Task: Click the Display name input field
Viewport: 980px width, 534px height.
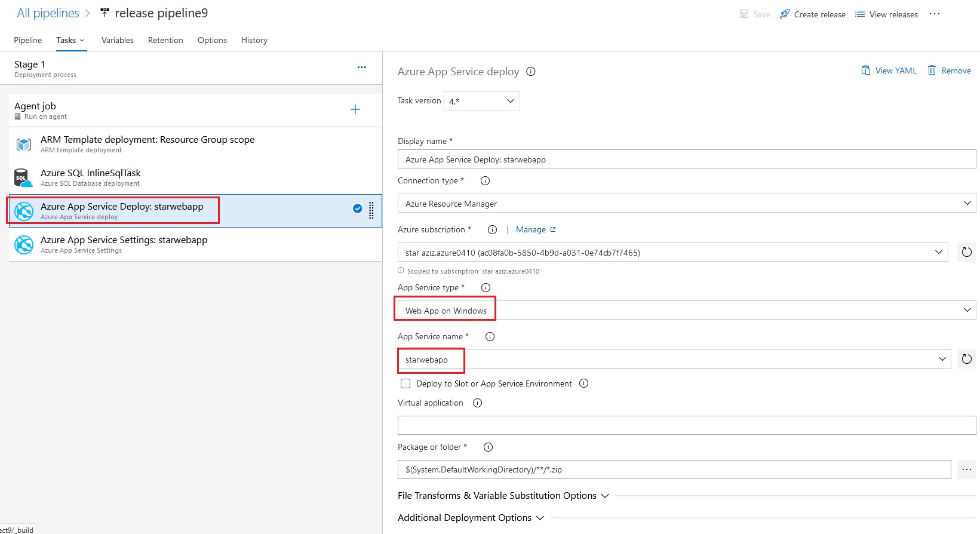Action: (687, 159)
